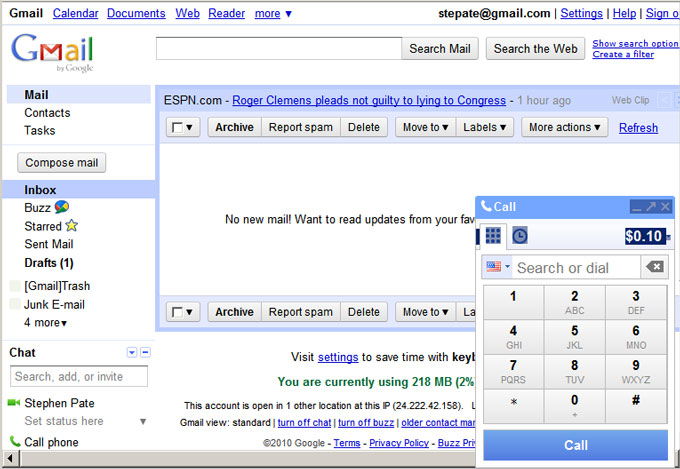Click top Archive button

(235, 127)
